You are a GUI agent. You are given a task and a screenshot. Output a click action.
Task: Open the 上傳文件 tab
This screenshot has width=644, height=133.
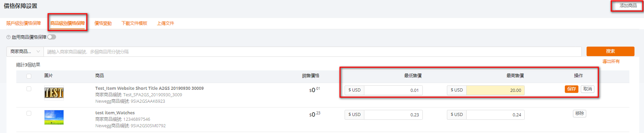coord(166,23)
